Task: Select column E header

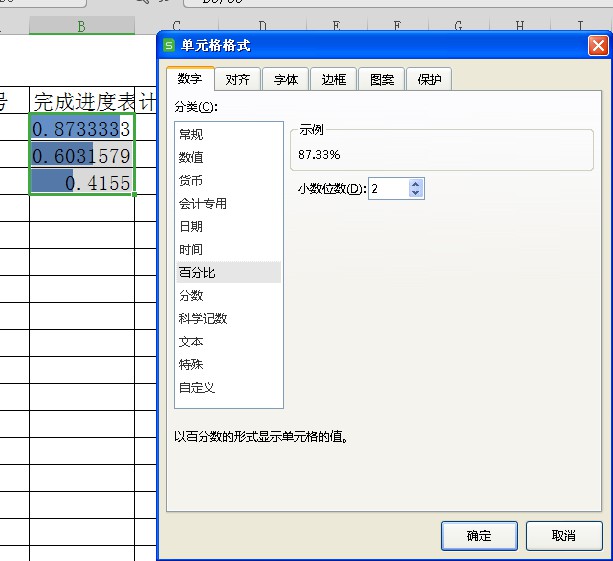Action: [337, 25]
